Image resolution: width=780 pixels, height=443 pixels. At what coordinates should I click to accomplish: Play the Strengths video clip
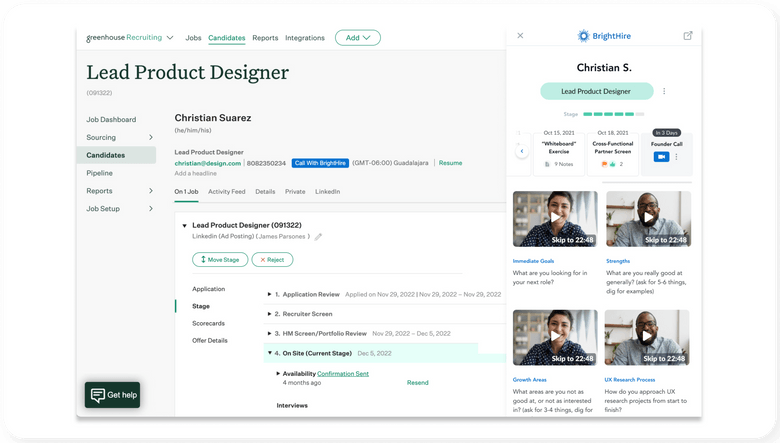pyautogui.click(x=648, y=218)
